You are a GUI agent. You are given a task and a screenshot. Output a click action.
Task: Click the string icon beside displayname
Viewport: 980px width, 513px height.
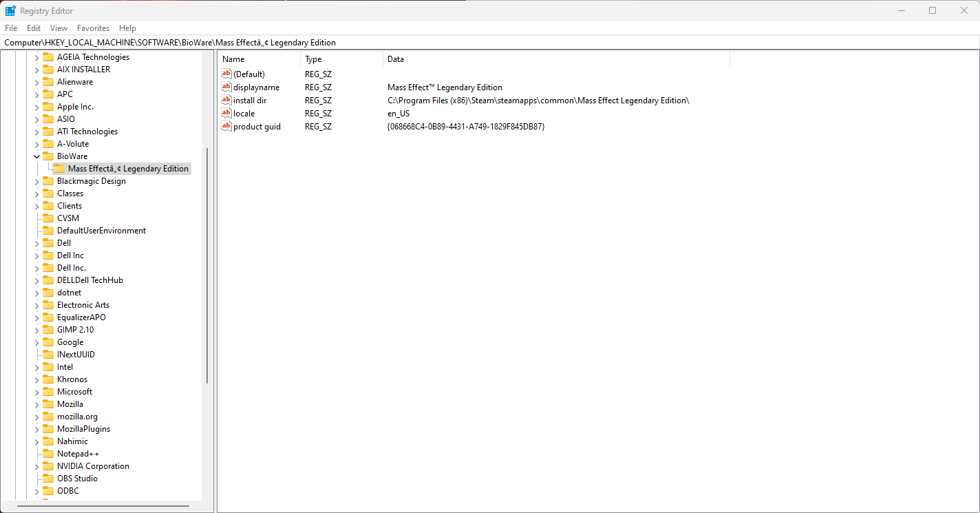tap(226, 87)
